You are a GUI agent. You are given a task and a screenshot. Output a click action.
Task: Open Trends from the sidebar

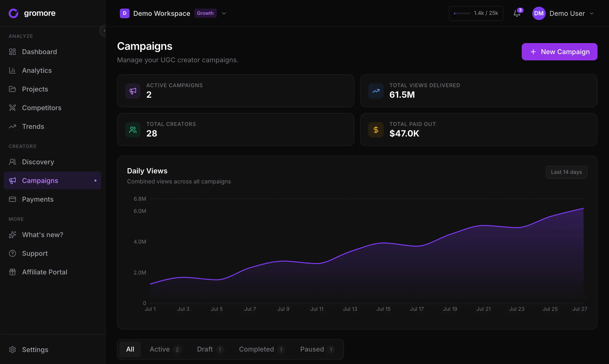pyautogui.click(x=53, y=126)
